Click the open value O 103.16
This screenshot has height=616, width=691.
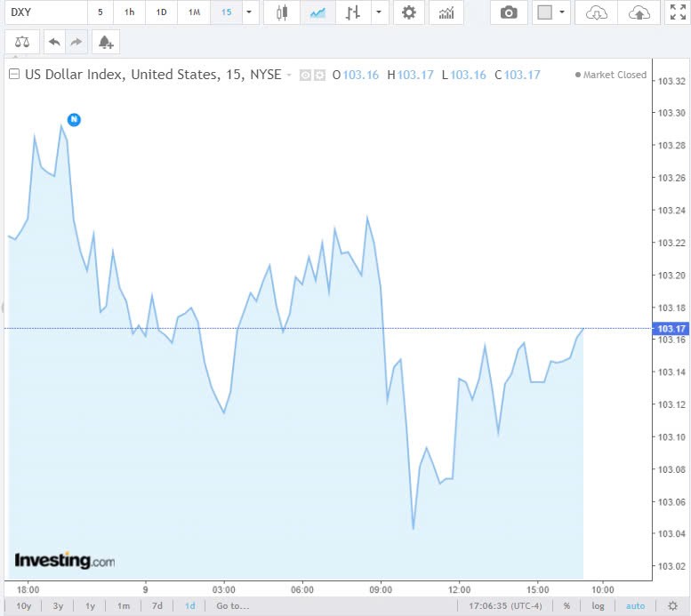(355, 75)
